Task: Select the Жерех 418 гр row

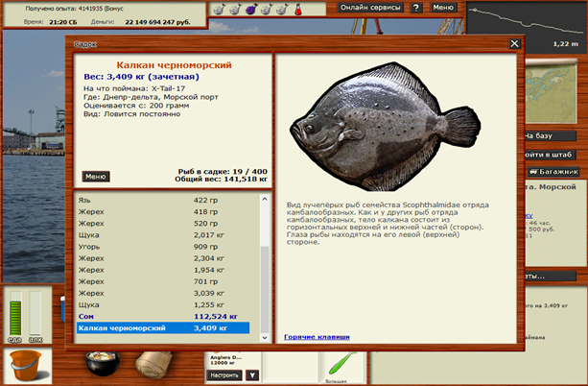Action: [x=163, y=212]
